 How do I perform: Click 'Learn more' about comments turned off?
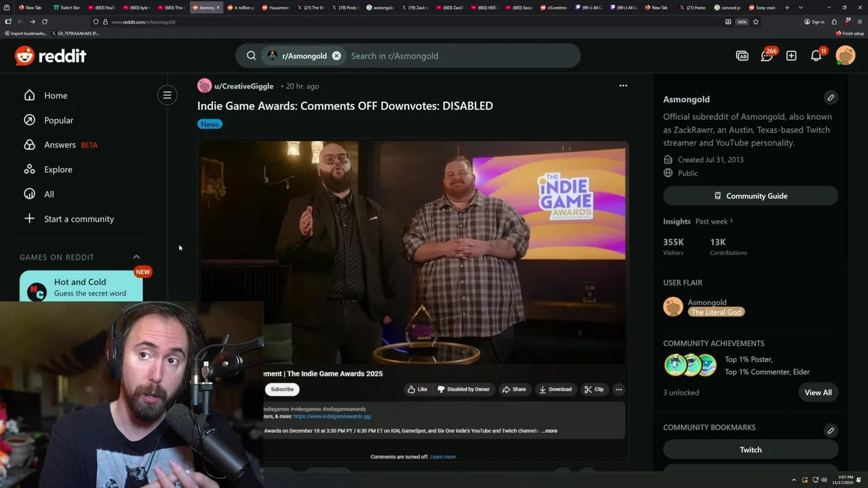(443, 457)
